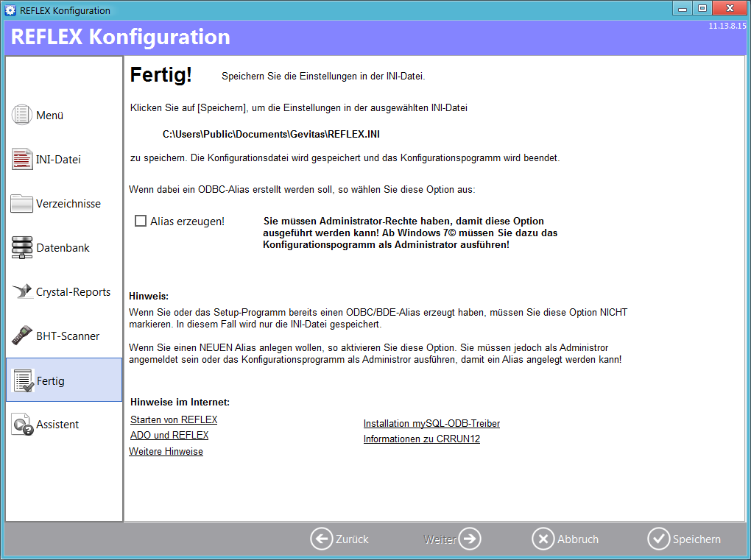The width and height of the screenshot is (751, 560).
Task: Click the Verzeichnisse folder icon
Action: pos(21,203)
